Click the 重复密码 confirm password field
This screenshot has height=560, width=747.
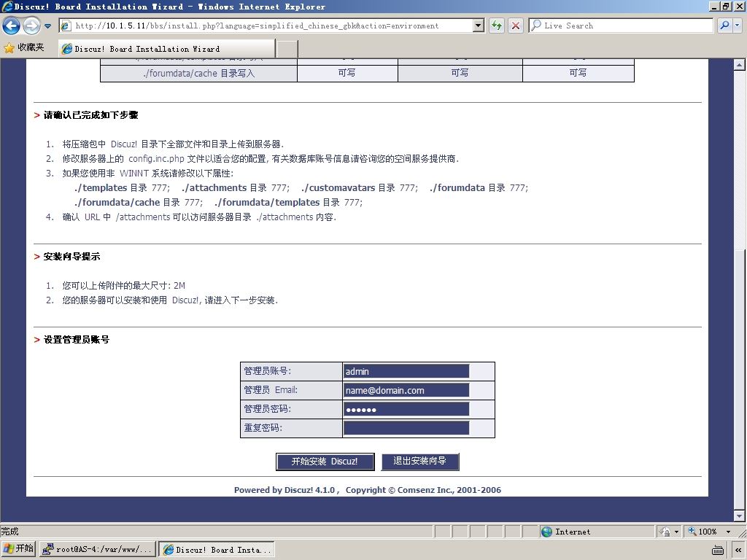point(406,428)
